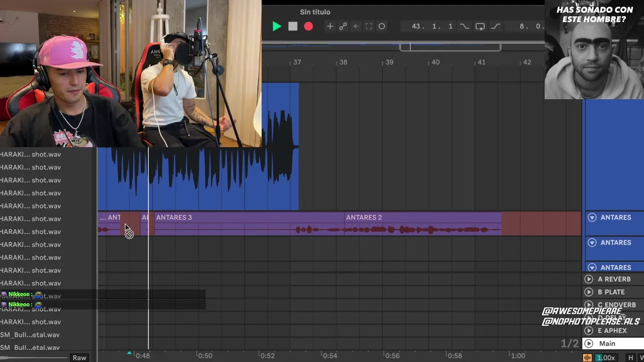644x362 pixels.
Task: Click bar 37 on the beat ruler
Action: click(297, 62)
